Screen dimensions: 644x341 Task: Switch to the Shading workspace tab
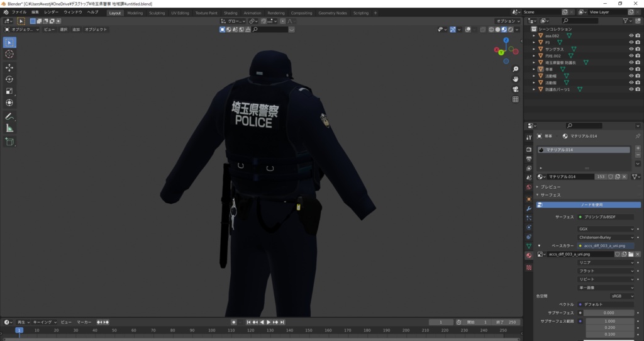230,13
